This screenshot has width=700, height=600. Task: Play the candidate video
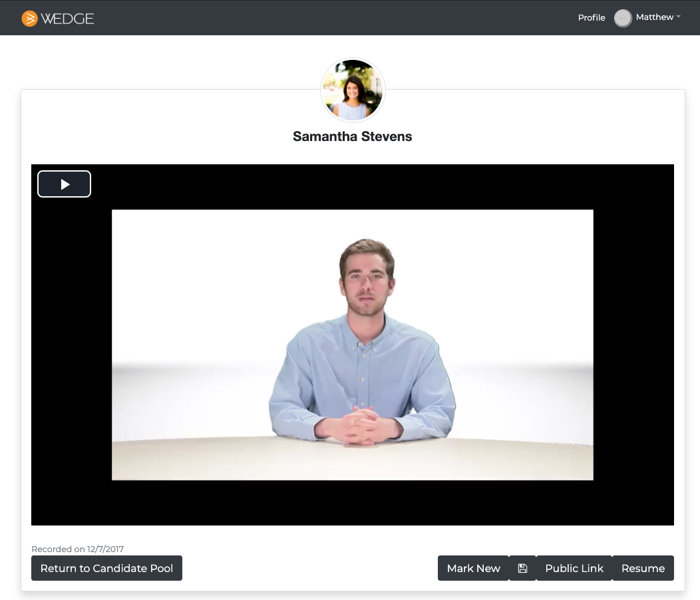[65, 184]
